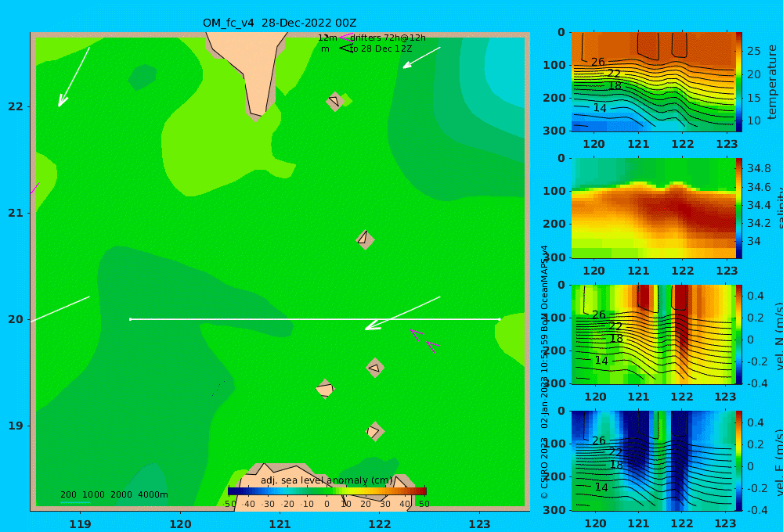Open the eastward velocity section panel
Image resolution: width=783 pixels, height=532 pixels.
point(653,461)
